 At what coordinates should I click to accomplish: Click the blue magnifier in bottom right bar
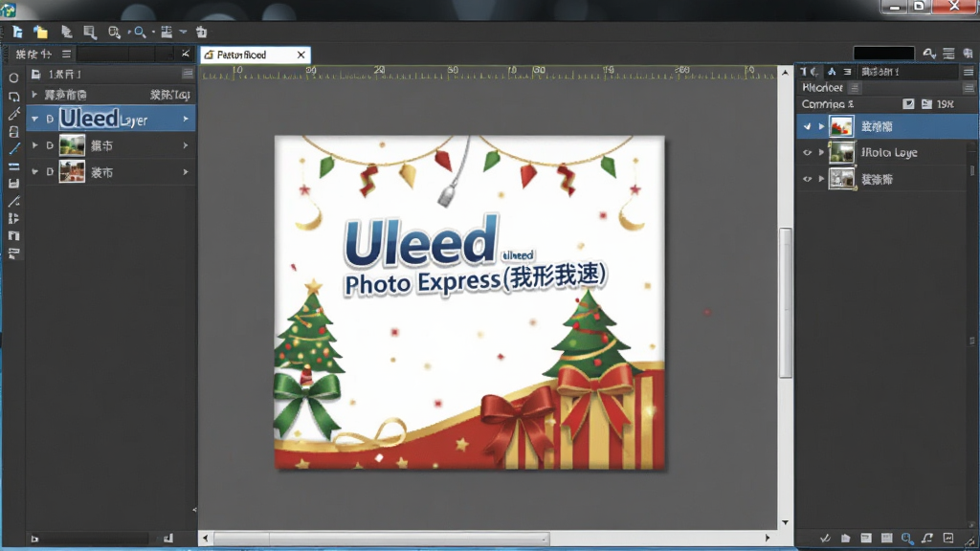click(907, 538)
